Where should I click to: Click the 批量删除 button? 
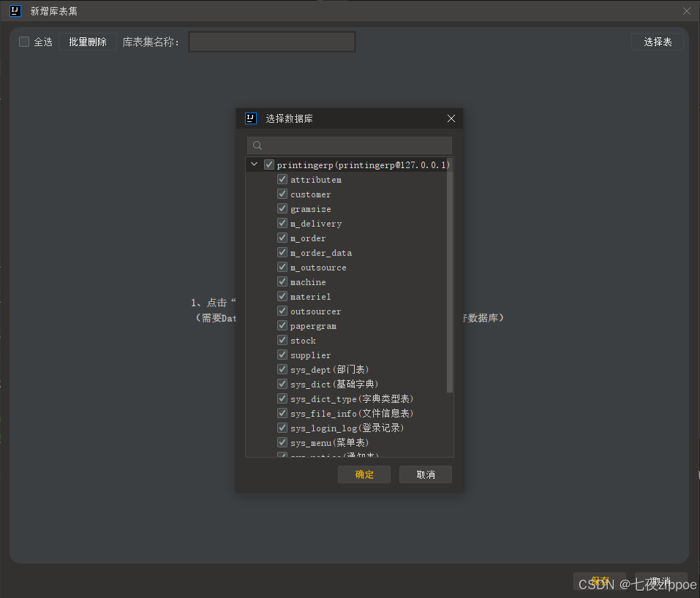87,42
